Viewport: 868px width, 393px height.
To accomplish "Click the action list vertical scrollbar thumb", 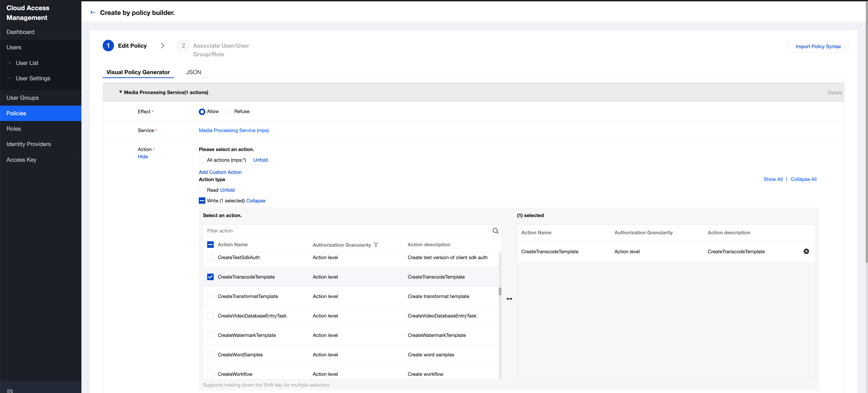I will point(500,291).
